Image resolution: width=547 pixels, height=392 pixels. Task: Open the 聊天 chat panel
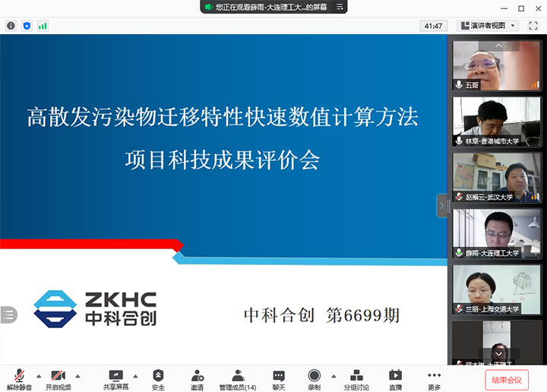point(279,379)
